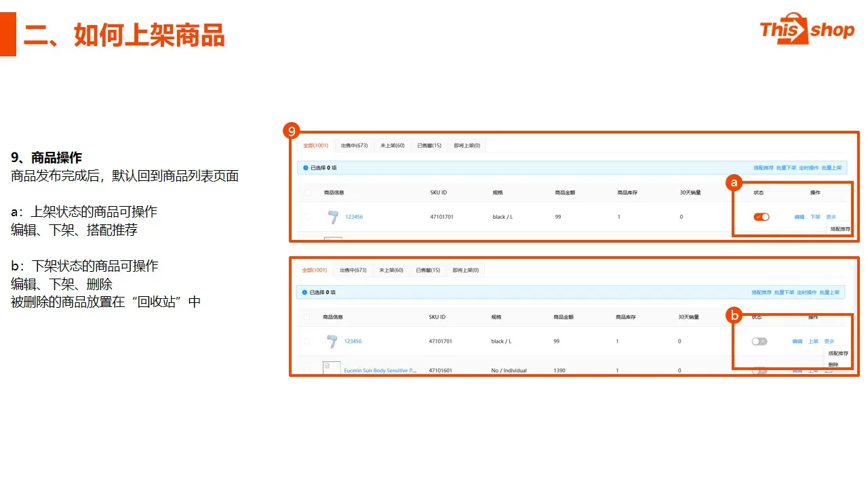Click the This shop logo
Viewport: 868px width, 488px height.
coord(806,28)
